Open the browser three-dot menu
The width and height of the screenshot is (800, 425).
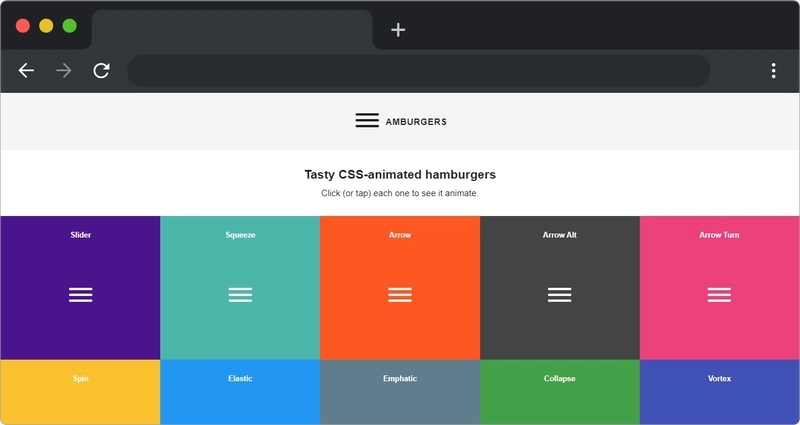click(773, 70)
